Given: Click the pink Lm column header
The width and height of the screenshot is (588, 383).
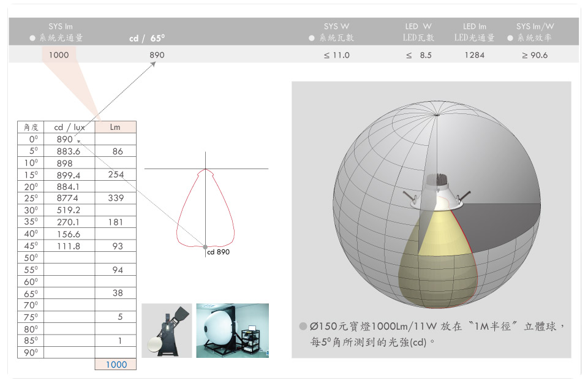Looking at the screenshot, I should pos(115,127).
